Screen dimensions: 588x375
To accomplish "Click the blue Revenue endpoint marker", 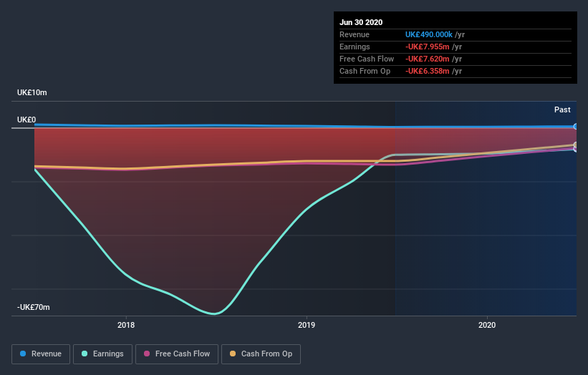I will pyautogui.click(x=576, y=127).
